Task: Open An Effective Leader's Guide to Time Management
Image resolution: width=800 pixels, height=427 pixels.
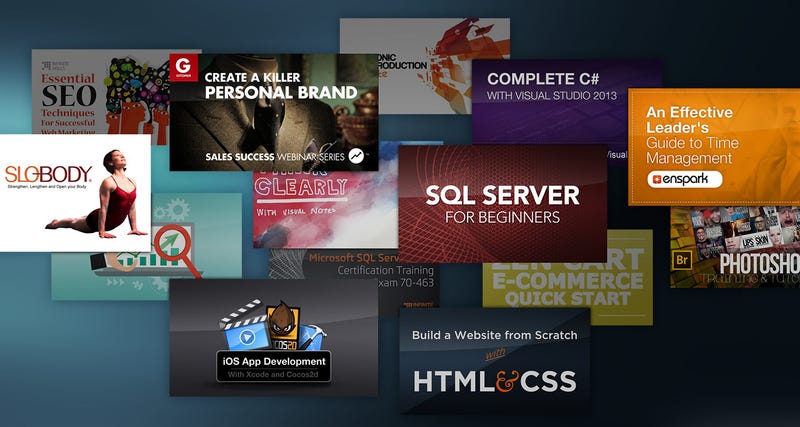Action: 714,147
